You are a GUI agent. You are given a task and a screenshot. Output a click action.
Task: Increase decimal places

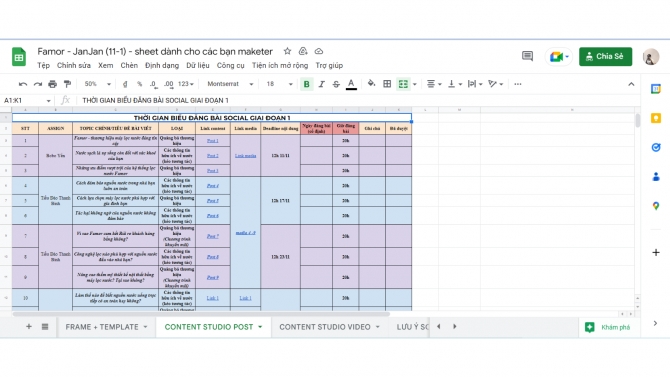pyautogui.click(x=169, y=84)
